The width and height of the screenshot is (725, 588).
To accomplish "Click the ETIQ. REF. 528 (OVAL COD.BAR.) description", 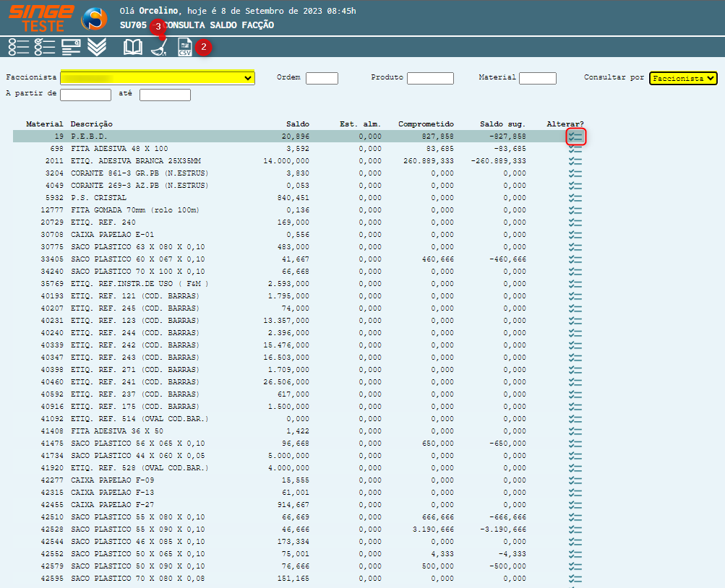I will [x=140, y=468].
